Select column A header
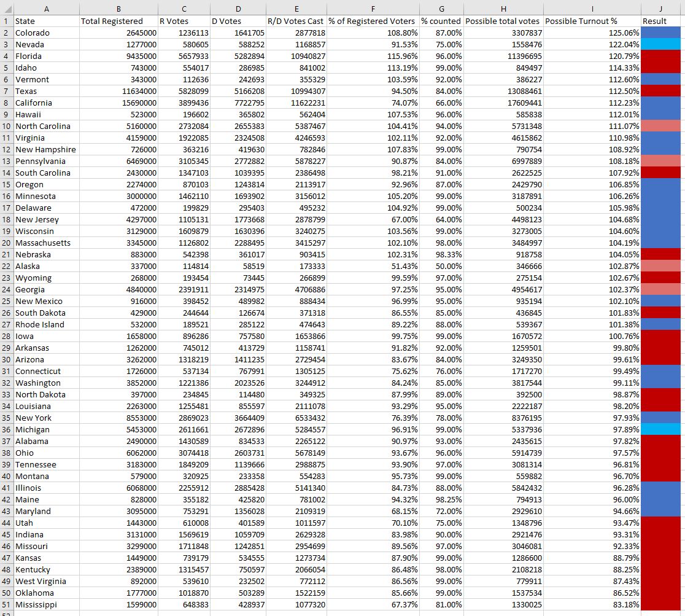 point(46,9)
